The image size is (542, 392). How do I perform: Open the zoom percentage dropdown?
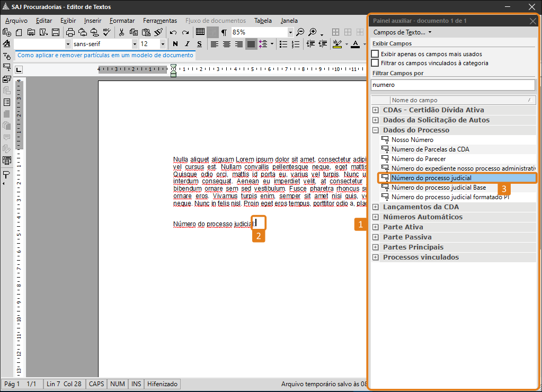coord(290,32)
